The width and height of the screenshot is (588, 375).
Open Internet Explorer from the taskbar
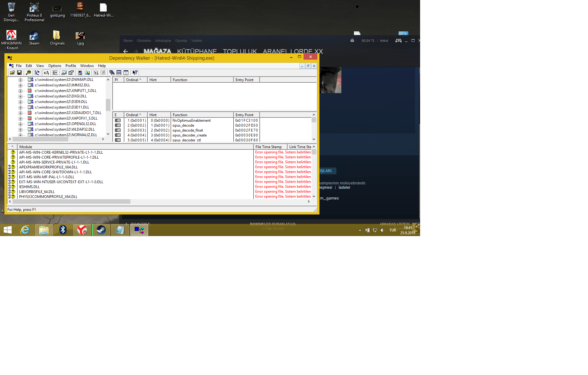(x=25, y=230)
